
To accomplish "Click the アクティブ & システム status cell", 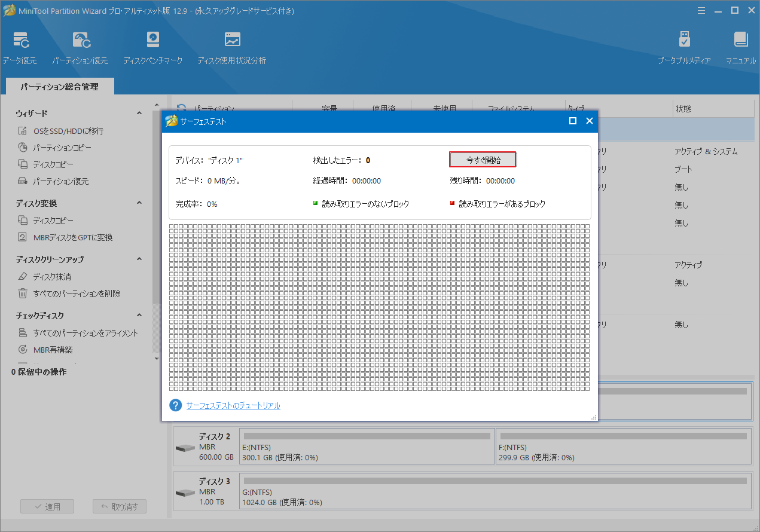I will [706, 152].
